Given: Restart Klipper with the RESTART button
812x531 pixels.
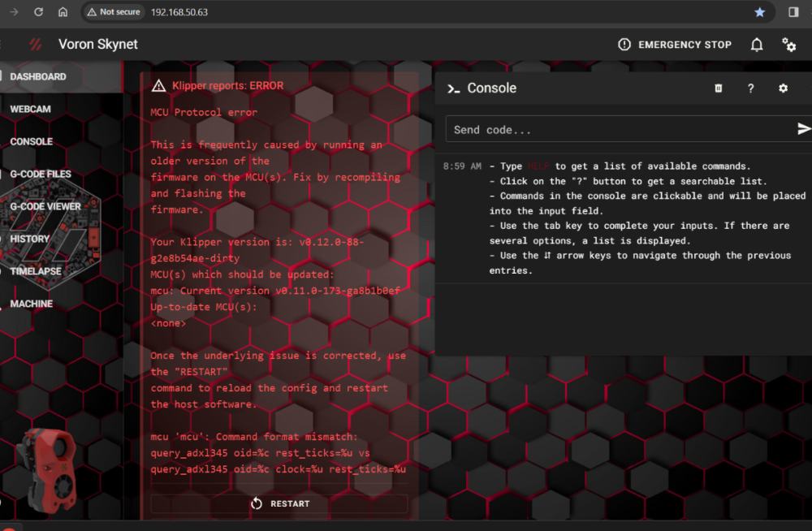Looking at the screenshot, I should (x=279, y=503).
